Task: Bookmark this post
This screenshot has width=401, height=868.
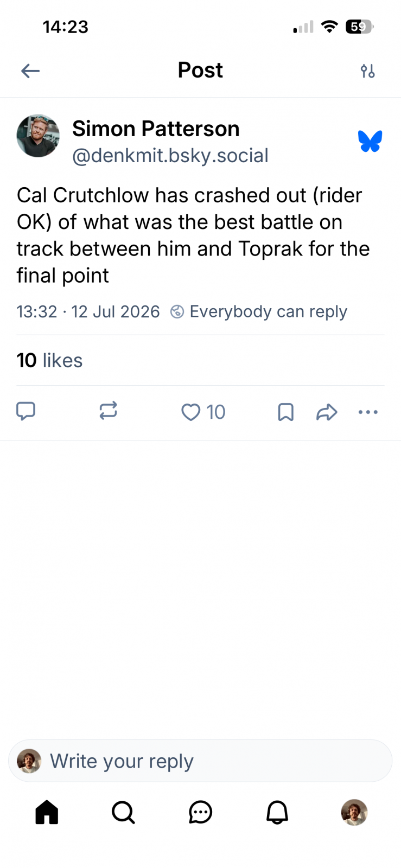Action: pos(285,412)
